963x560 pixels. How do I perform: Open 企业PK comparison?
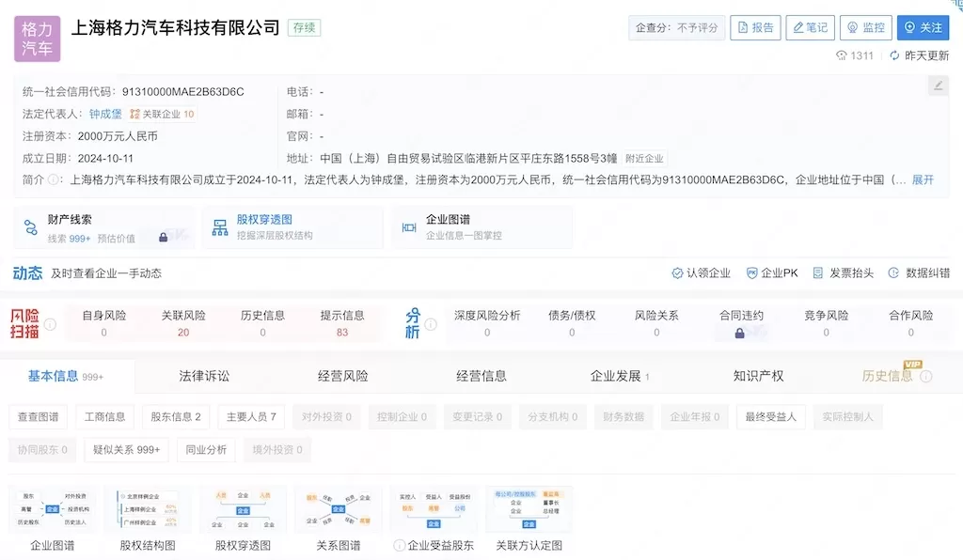coord(771,273)
